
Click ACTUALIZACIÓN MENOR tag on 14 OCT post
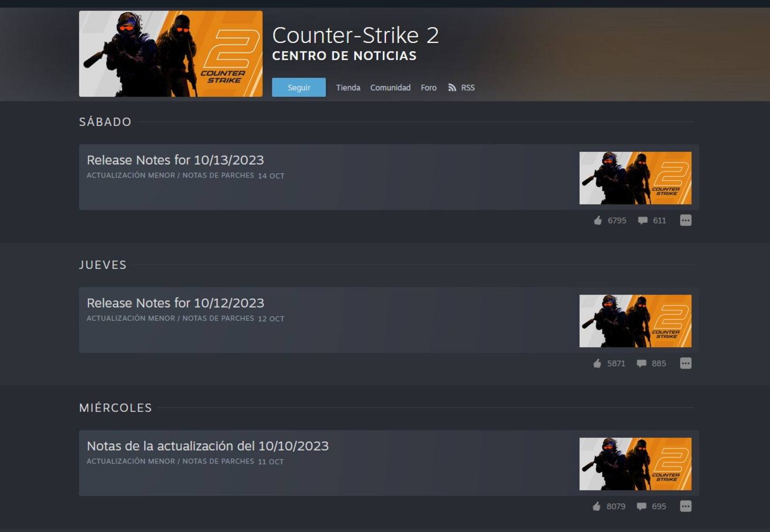(131, 175)
